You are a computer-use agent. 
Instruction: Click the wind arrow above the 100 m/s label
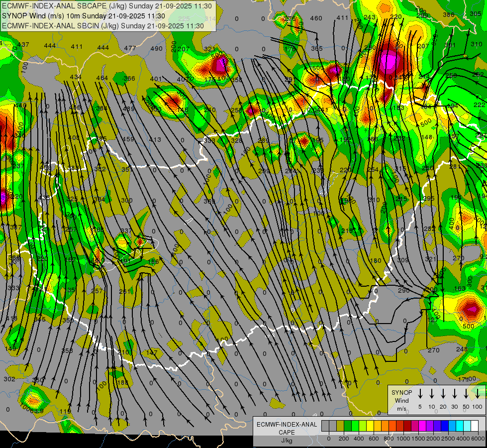478,393
